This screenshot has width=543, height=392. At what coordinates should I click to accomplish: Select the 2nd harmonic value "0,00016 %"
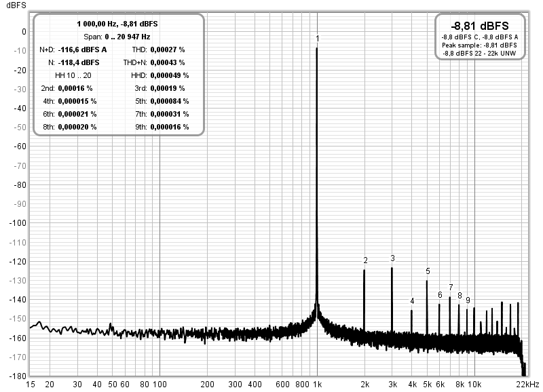(x=75, y=88)
